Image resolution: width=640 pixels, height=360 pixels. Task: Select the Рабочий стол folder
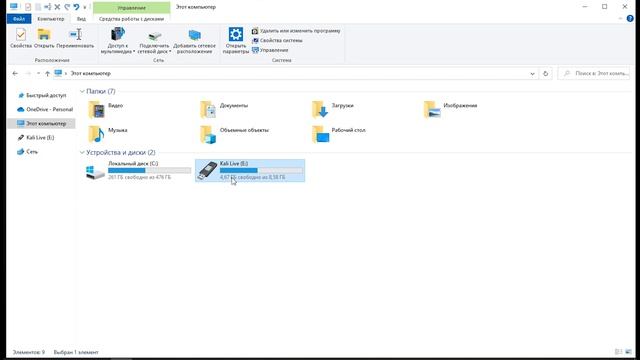point(339,134)
